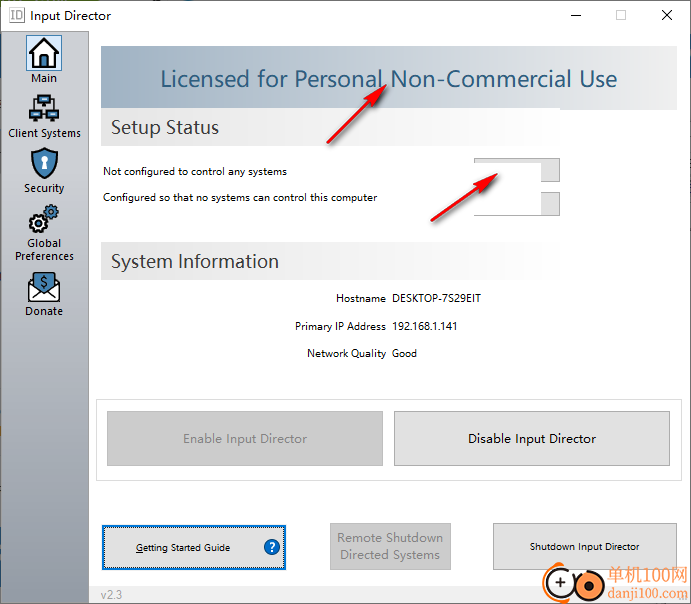This screenshot has width=691, height=604.
Task: Click the System Information heading
Action: (195, 261)
